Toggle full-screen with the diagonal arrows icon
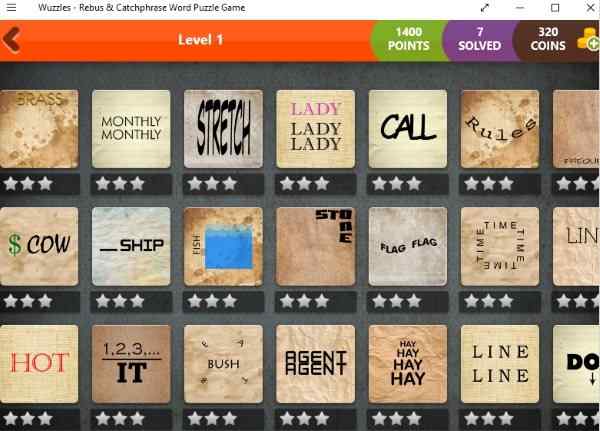Screen dimensions: 600x431 (x=485, y=8)
